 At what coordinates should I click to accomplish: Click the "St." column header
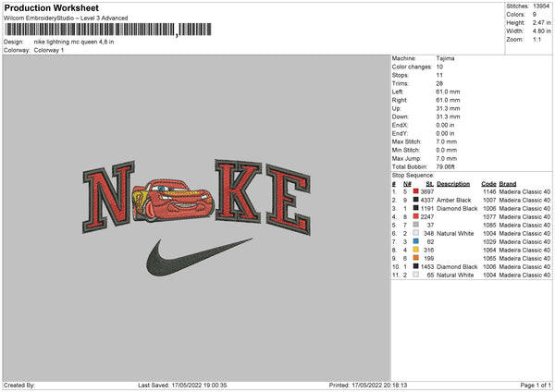430,184
